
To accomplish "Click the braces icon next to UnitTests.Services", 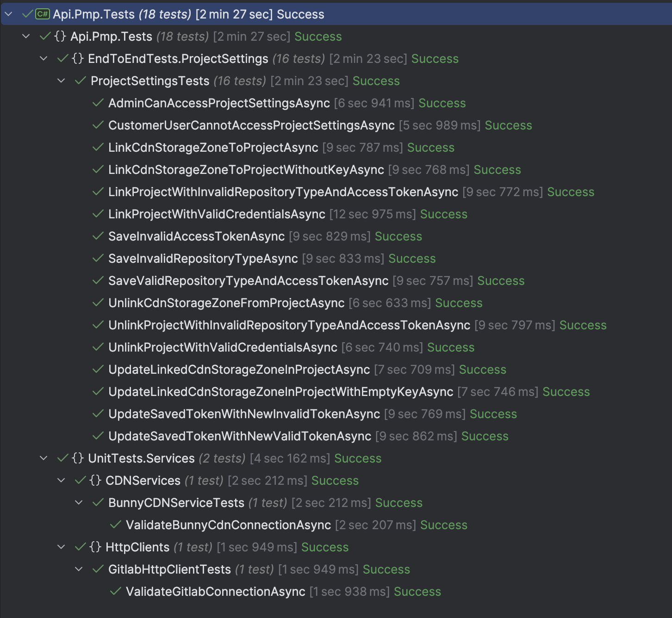I will tap(78, 458).
